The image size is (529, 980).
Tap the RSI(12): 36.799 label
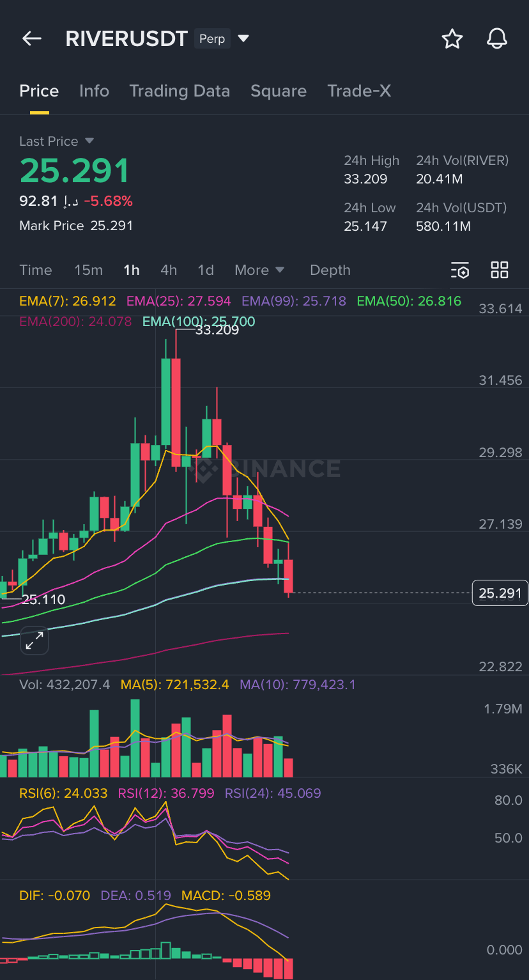coord(166,793)
